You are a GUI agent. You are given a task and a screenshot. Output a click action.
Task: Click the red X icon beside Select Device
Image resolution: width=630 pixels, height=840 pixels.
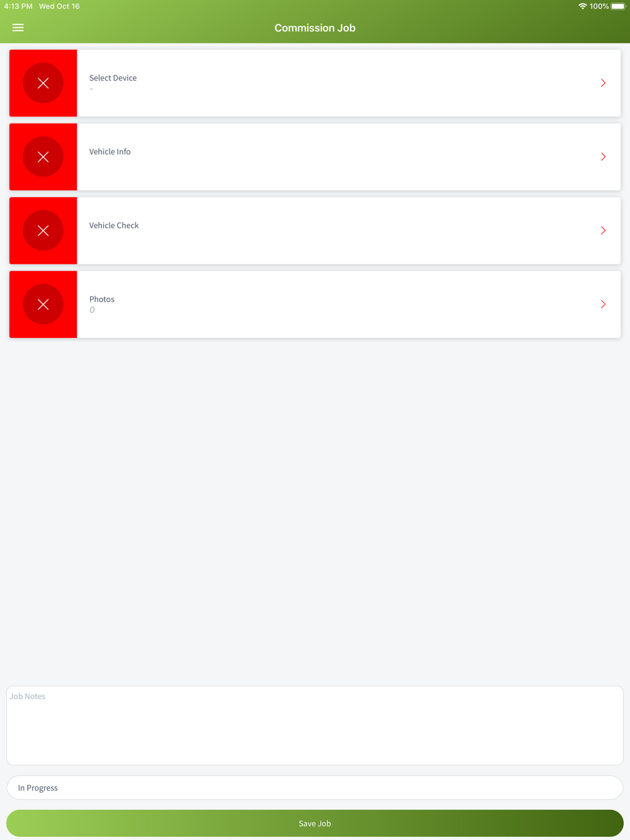click(43, 83)
